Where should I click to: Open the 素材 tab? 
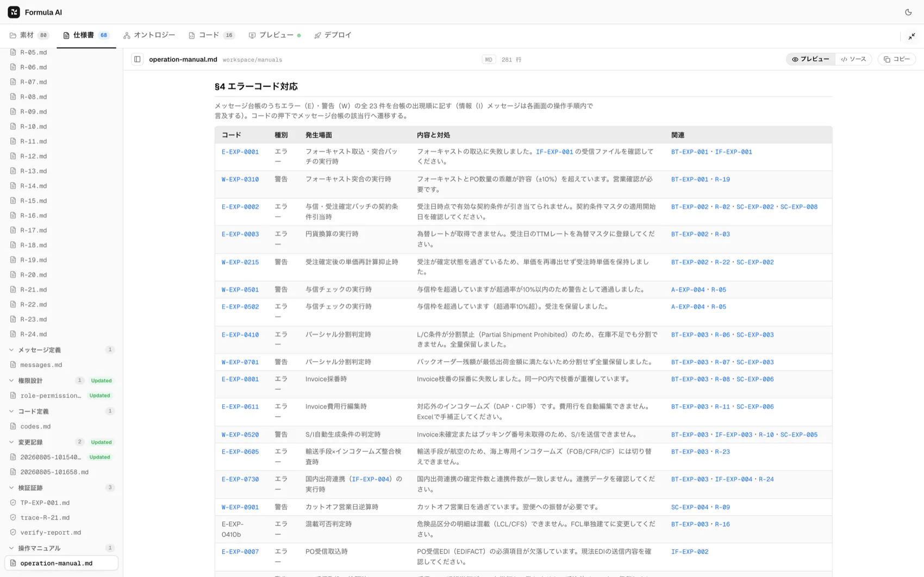pyautogui.click(x=29, y=35)
